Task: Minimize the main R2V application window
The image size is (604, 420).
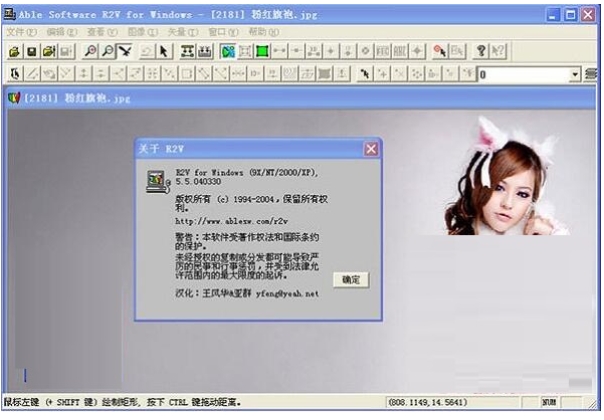Action: coord(554,15)
